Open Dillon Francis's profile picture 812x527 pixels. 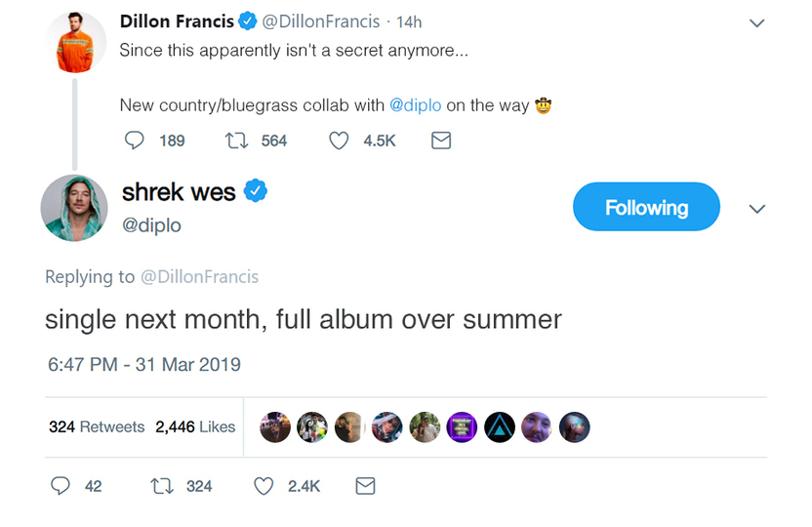coord(76,43)
